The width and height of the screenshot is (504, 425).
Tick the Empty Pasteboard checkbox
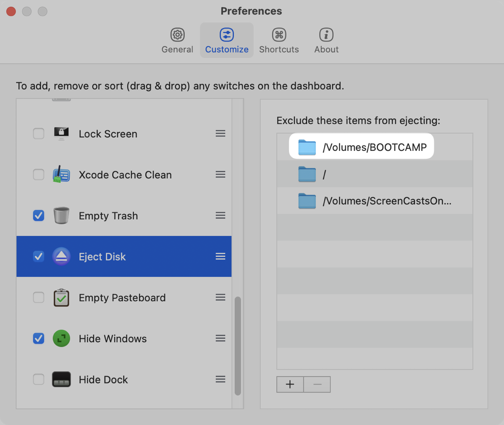(x=39, y=297)
